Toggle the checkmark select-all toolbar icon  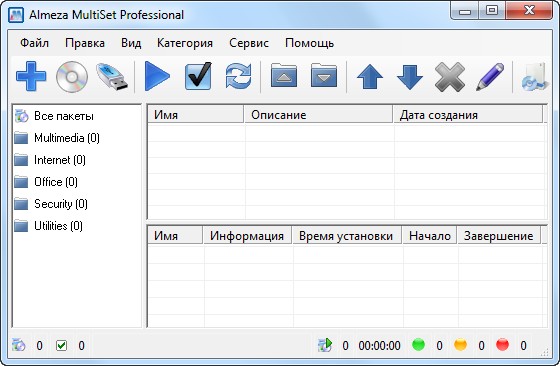click(198, 76)
